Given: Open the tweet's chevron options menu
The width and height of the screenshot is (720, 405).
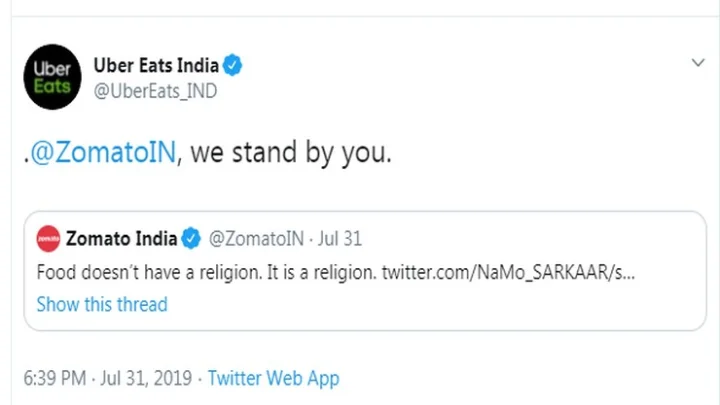Looking at the screenshot, I should (x=698, y=63).
